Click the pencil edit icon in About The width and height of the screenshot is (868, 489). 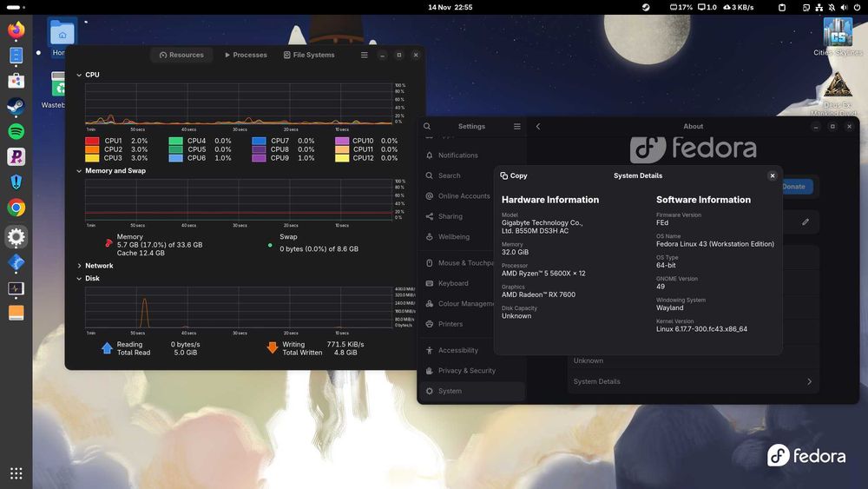pyautogui.click(x=806, y=221)
